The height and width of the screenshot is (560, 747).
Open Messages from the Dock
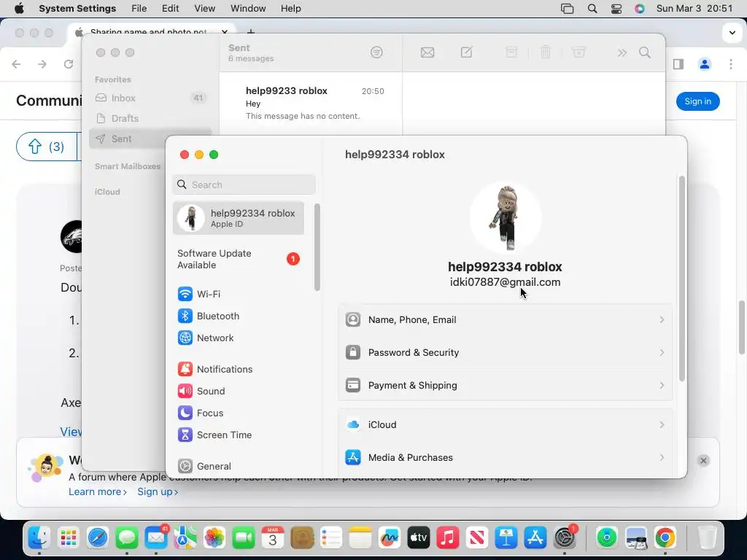point(127,537)
